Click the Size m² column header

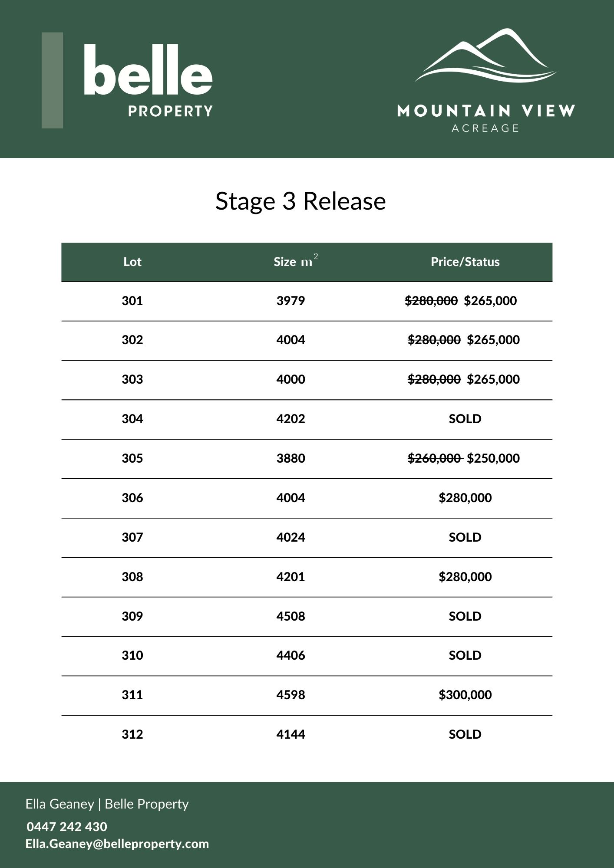tap(295, 262)
